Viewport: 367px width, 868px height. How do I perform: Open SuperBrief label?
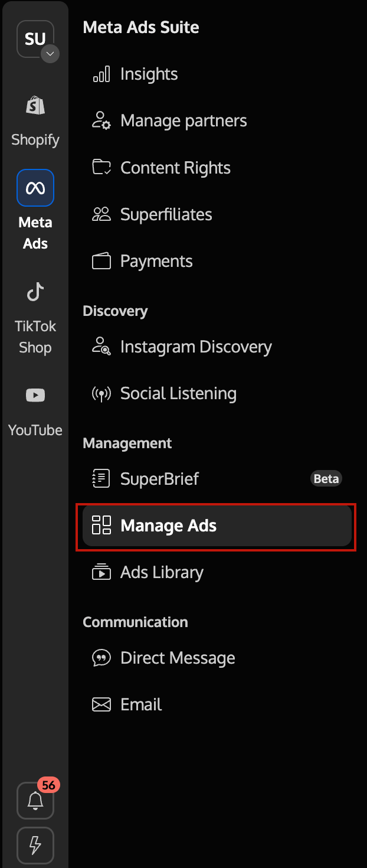coord(159,478)
